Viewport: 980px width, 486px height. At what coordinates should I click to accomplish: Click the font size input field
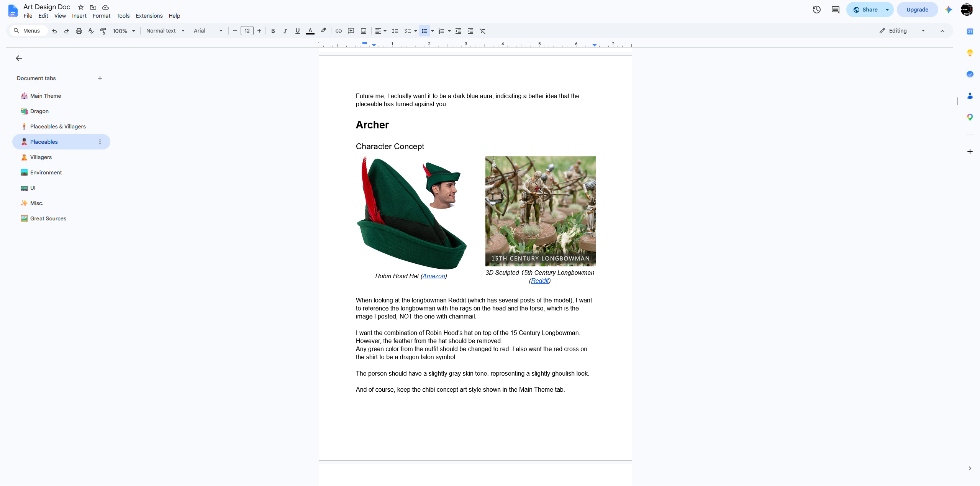click(247, 31)
